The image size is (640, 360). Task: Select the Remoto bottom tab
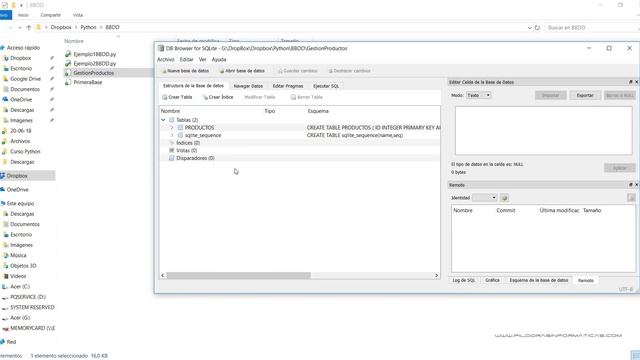(586, 281)
